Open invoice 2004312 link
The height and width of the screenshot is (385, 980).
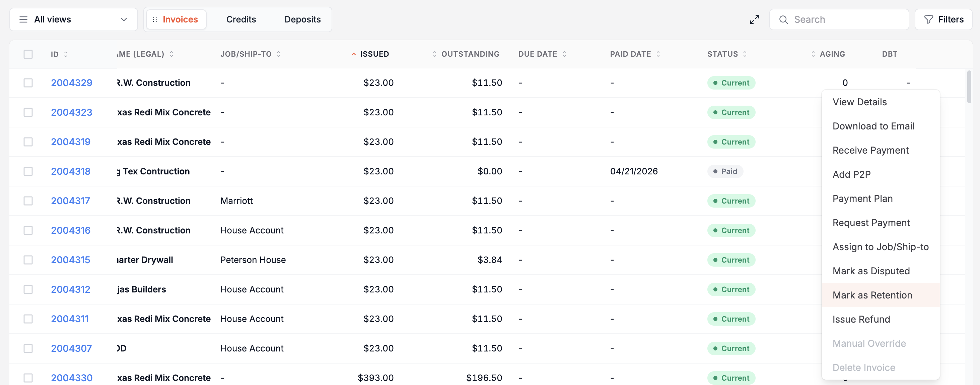70,289
